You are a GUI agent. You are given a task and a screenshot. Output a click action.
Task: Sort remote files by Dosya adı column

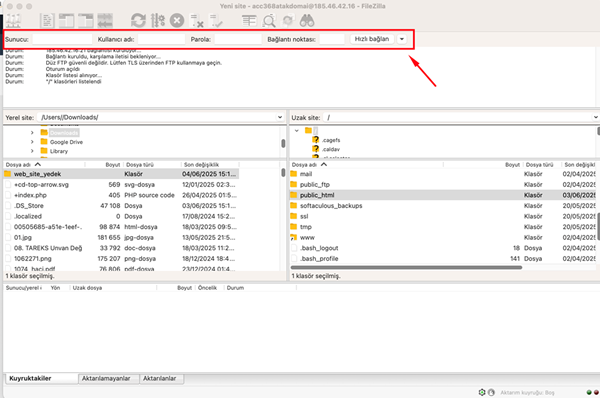tap(366, 165)
